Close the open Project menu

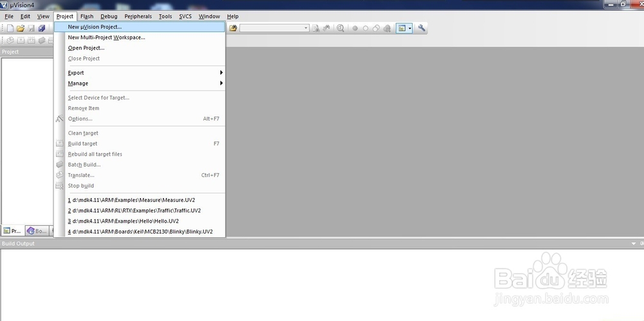click(x=65, y=17)
